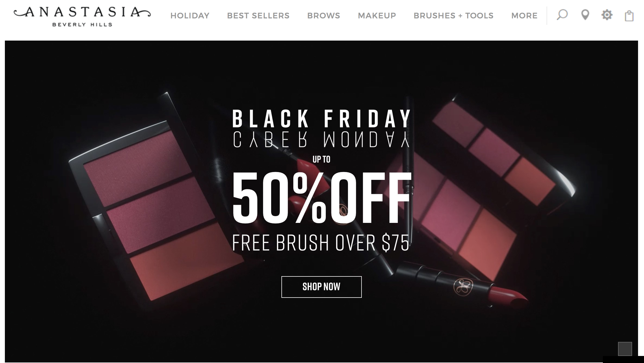Open the settings gear icon
The image size is (644, 363).
(x=607, y=15)
